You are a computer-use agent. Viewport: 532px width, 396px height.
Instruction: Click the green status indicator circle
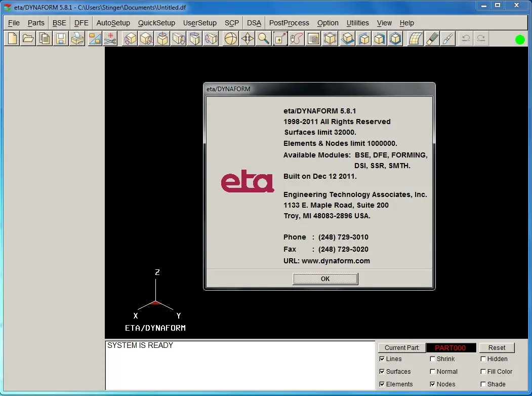pyautogui.click(x=520, y=39)
